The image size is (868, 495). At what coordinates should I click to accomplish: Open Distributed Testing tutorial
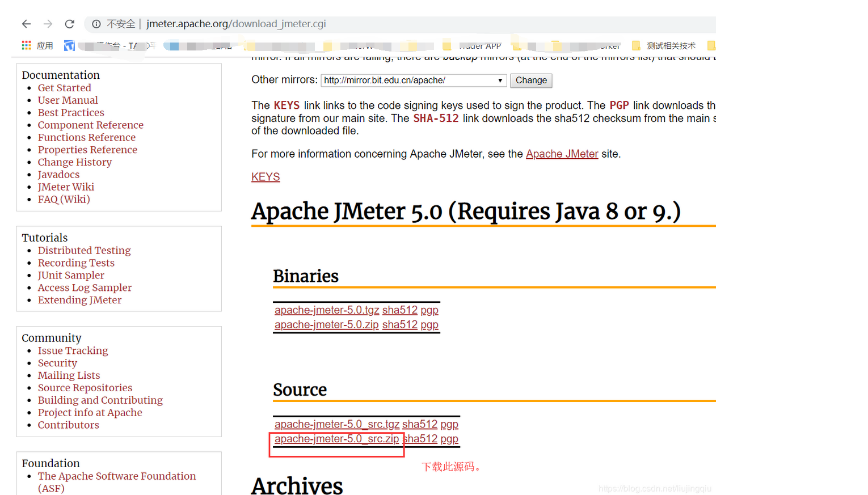click(84, 251)
